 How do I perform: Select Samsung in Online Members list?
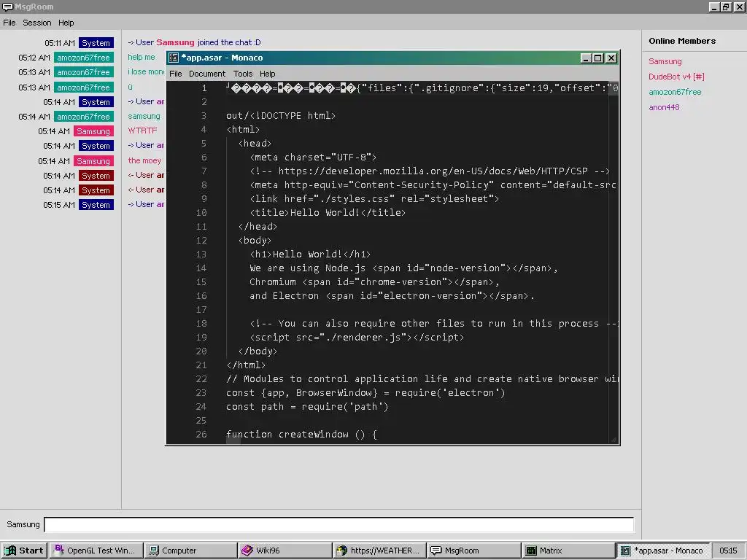(665, 61)
